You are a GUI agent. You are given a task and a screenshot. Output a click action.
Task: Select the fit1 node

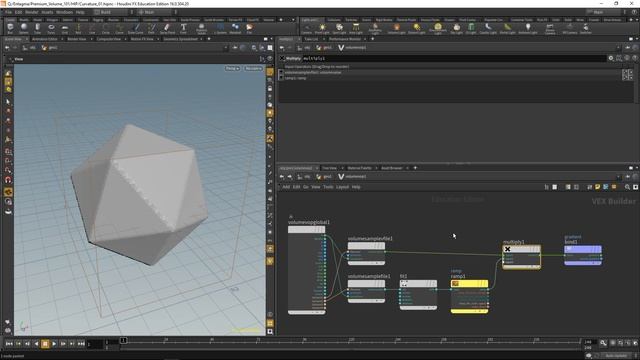418,295
